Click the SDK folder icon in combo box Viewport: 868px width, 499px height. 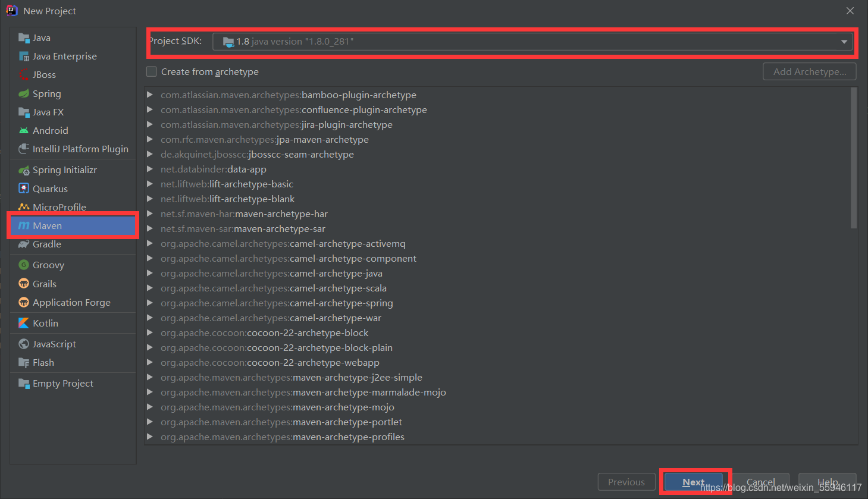(228, 42)
